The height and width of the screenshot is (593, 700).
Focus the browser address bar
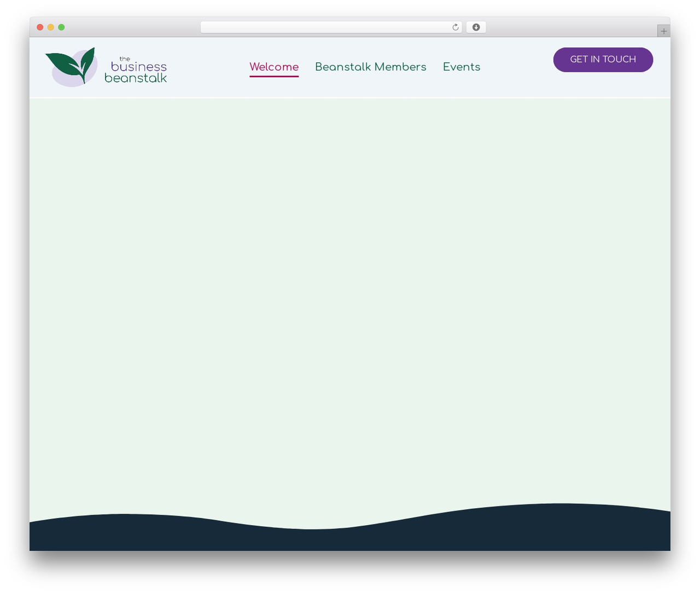(x=331, y=27)
